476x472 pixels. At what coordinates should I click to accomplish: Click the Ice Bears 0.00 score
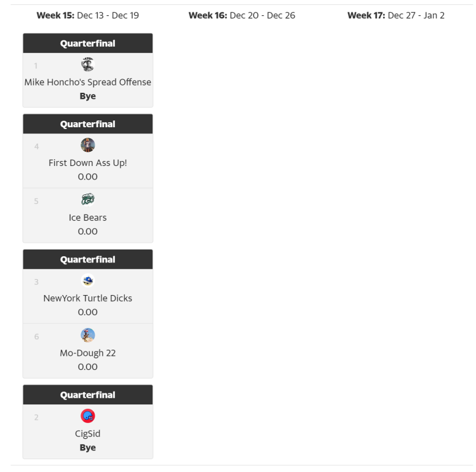point(88,232)
